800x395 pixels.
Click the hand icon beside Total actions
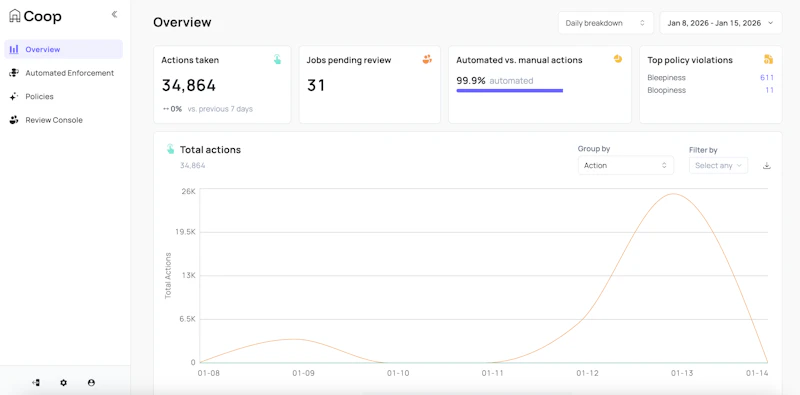pos(170,149)
